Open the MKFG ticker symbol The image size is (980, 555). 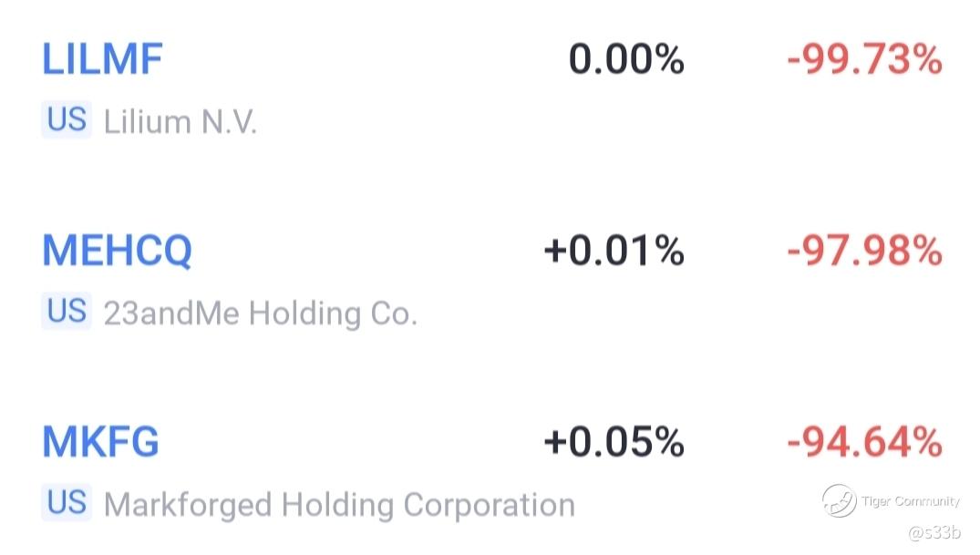pos(100,443)
